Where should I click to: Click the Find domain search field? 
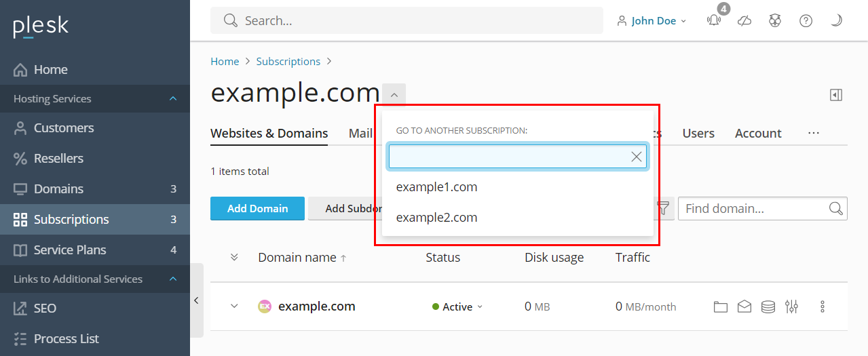click(x=755, y=209)
